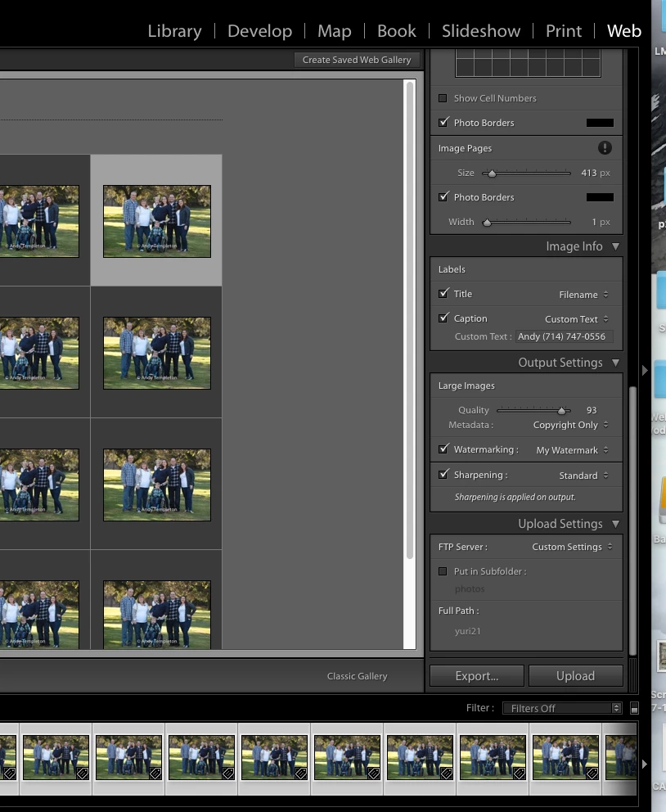The width and height of the screenshot is (666, 812).
Task: Switch to the Develop module
Action: point(260,31)
